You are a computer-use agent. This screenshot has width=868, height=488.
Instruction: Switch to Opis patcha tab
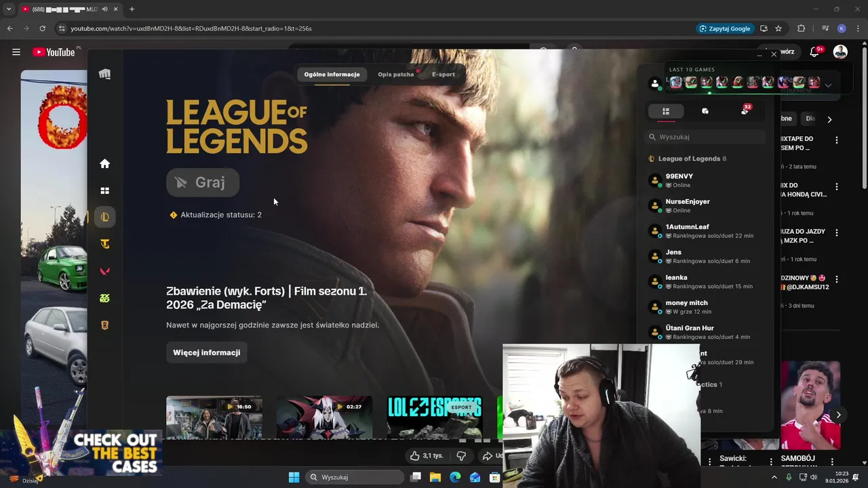tap(396, 74)
